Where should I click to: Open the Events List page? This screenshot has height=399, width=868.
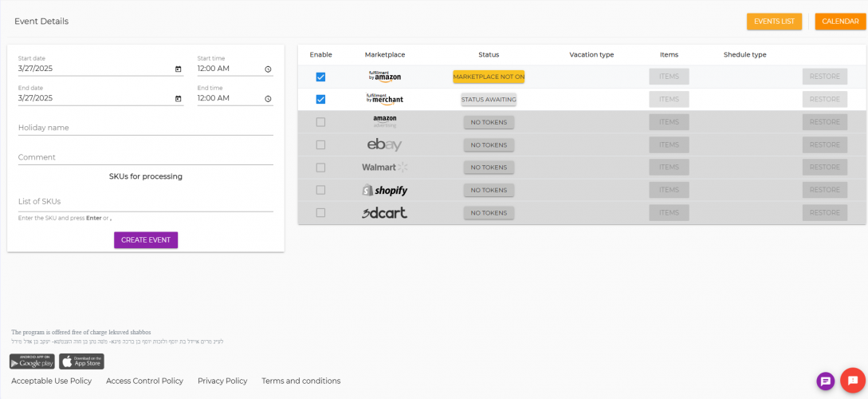pos(774,22)
